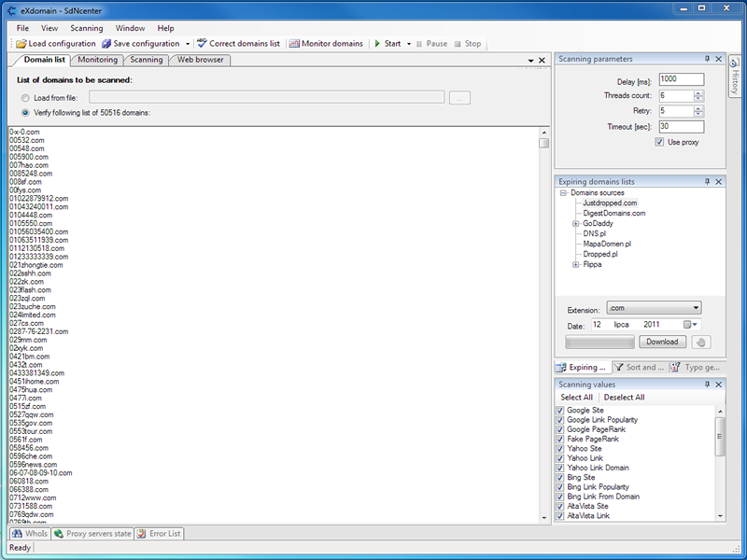
Task: Uncheck the Google PageRank scanning value
Action: pyautogui.click(x=560, y=429)
